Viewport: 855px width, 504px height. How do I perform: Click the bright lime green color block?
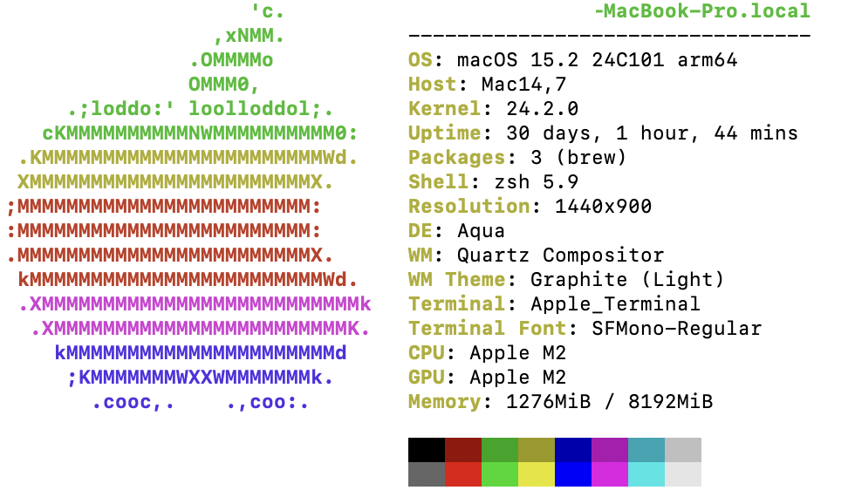[x=499, y=474]
